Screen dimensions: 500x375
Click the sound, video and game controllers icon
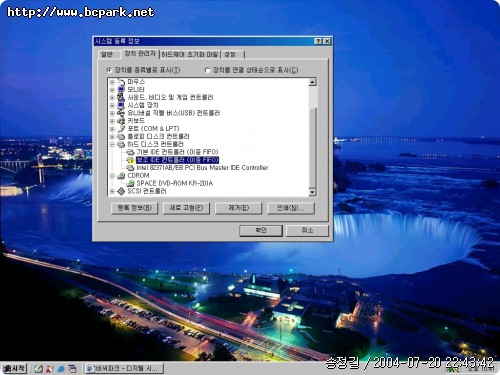coord(121,97)
